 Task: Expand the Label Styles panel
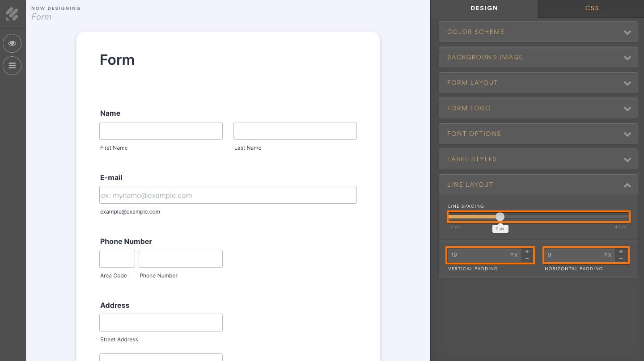tap(538, 159)
